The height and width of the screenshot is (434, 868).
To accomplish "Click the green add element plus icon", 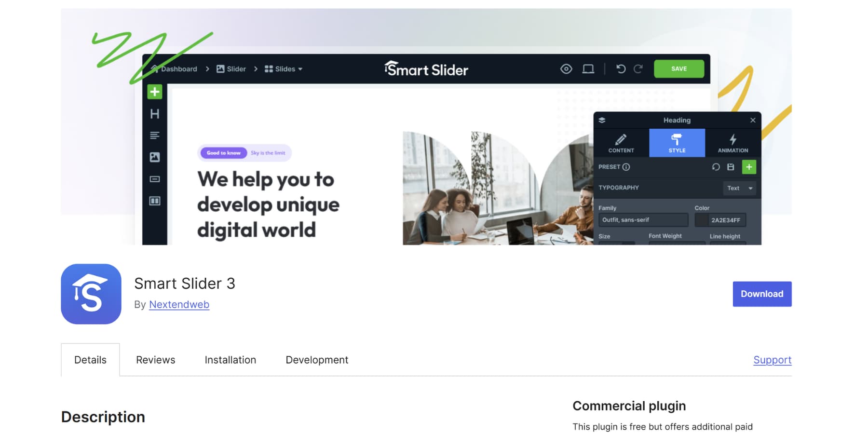I will click(154, 91).
